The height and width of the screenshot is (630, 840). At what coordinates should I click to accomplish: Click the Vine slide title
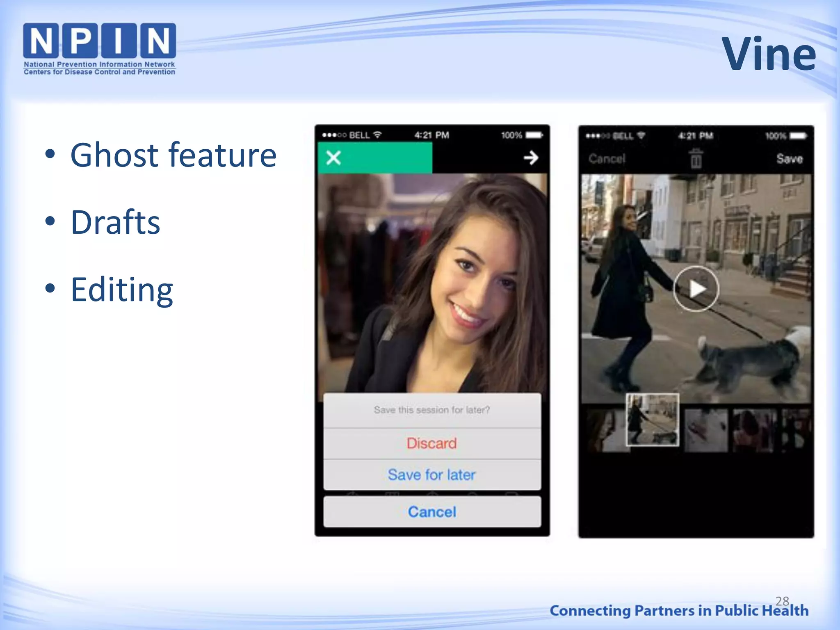769,54
